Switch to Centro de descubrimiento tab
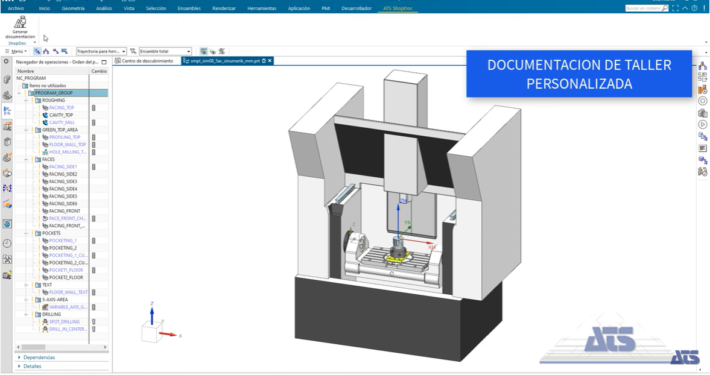Screen dimensions: 710x375 point(144,61)
